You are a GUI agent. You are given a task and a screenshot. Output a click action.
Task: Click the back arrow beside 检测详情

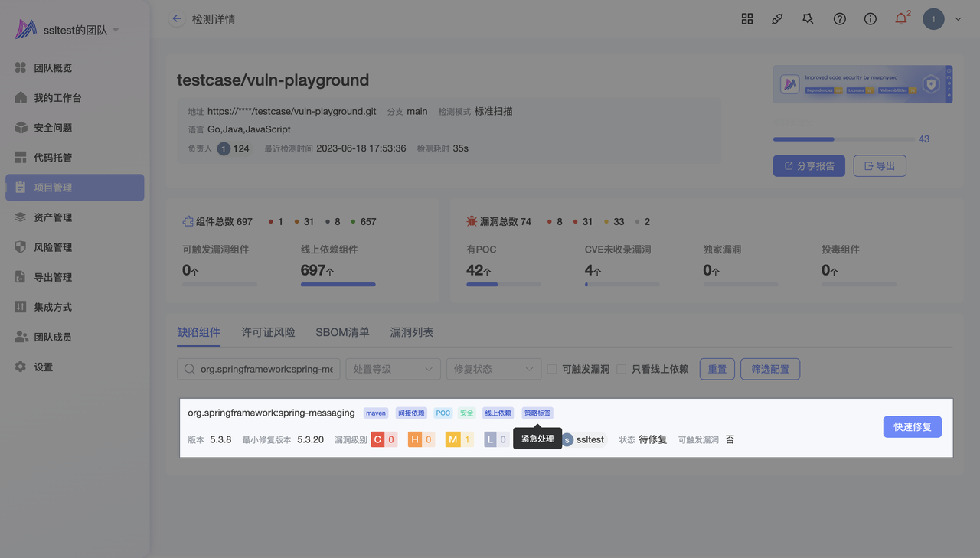click(x=178, y=19)
